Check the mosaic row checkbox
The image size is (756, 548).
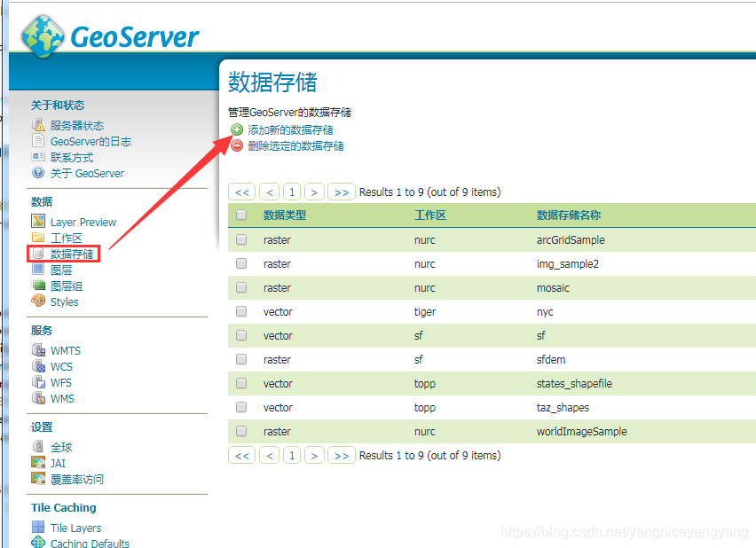click(241, 287)
